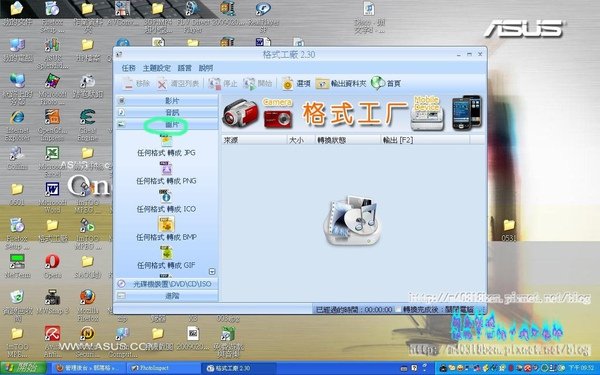Click the 清空列表 toolbar button
Viewport: 600px width, 375px height.
click(178, 83)
